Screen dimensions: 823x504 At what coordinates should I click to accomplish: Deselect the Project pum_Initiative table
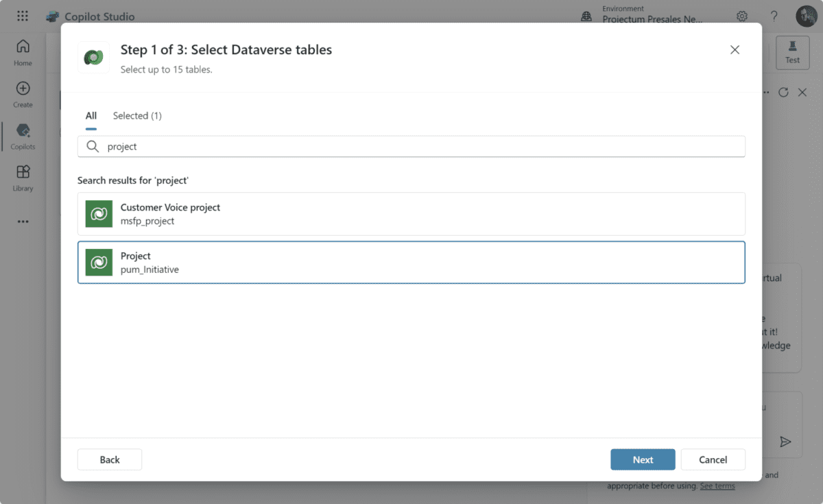pos(411,262)
